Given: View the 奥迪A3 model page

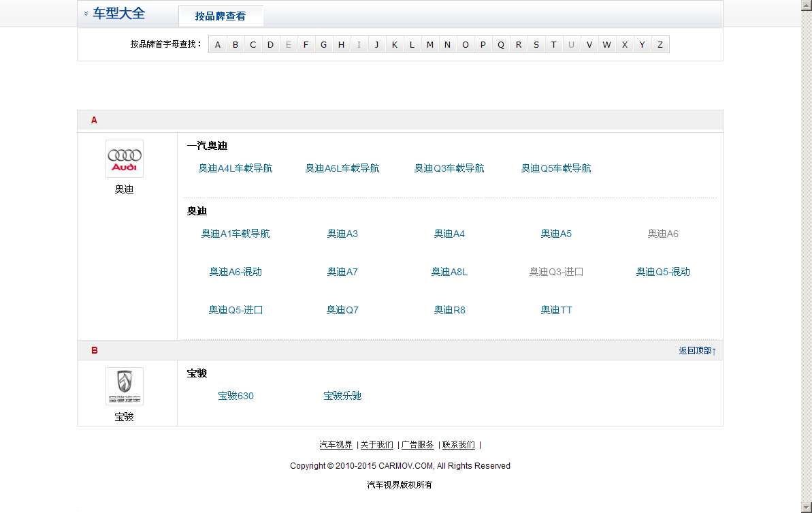Looking at the screenshot, I should [342, 234].
